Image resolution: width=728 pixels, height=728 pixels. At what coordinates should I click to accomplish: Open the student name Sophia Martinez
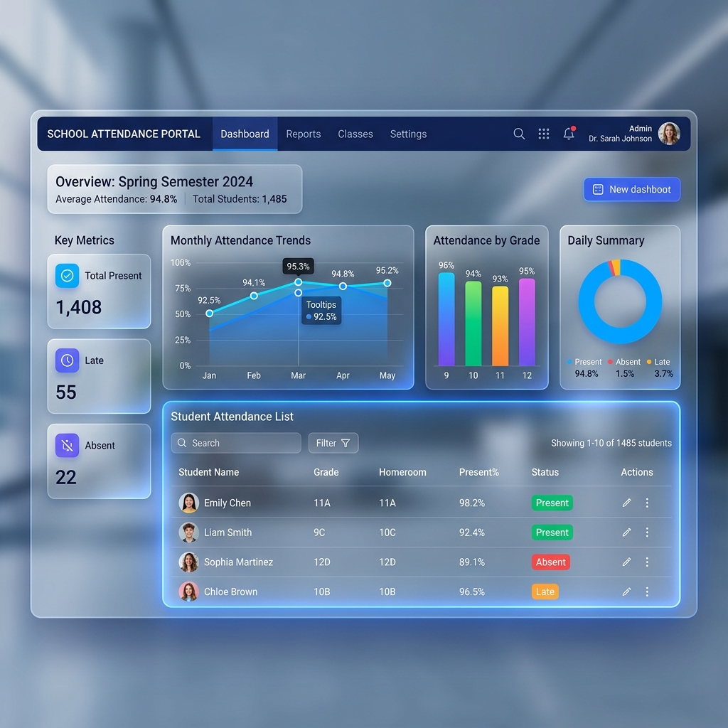pos(239,562)
